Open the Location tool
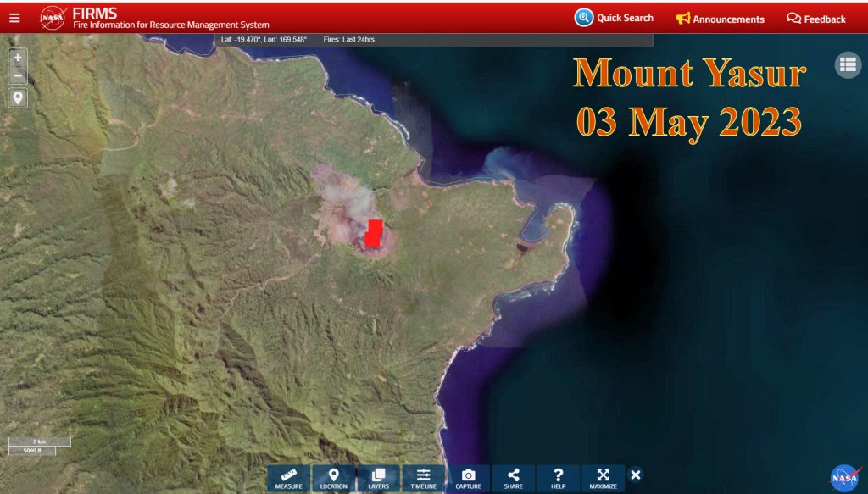 pos(333,478)
